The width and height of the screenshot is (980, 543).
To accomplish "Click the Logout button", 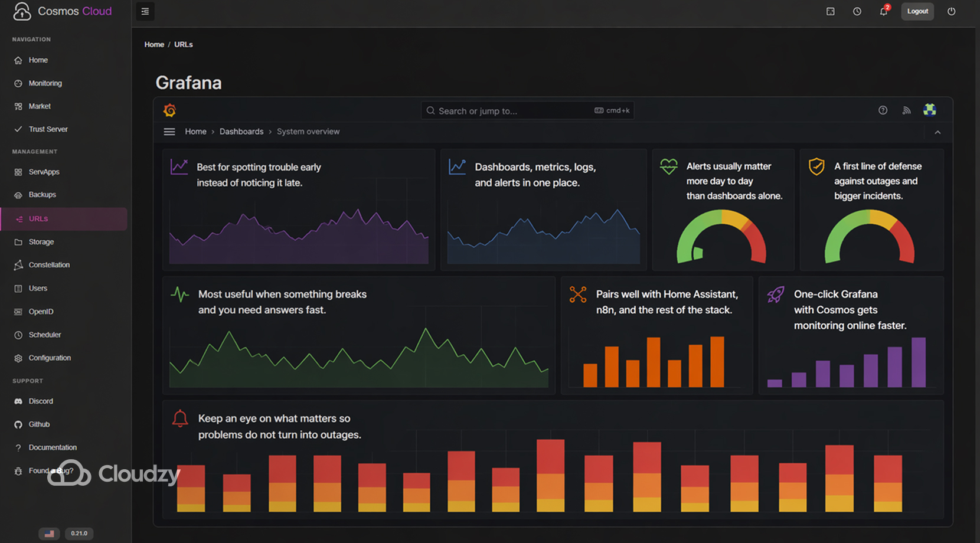I will coord(917,11).
